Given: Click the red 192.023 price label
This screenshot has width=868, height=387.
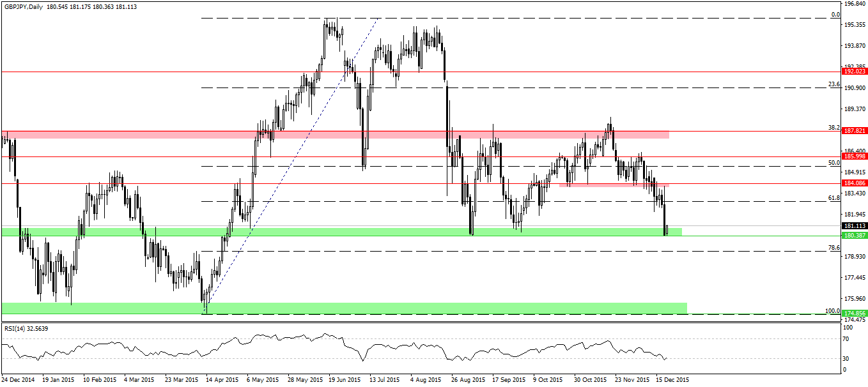Looking at the screenshot, I should pos(855,72).
